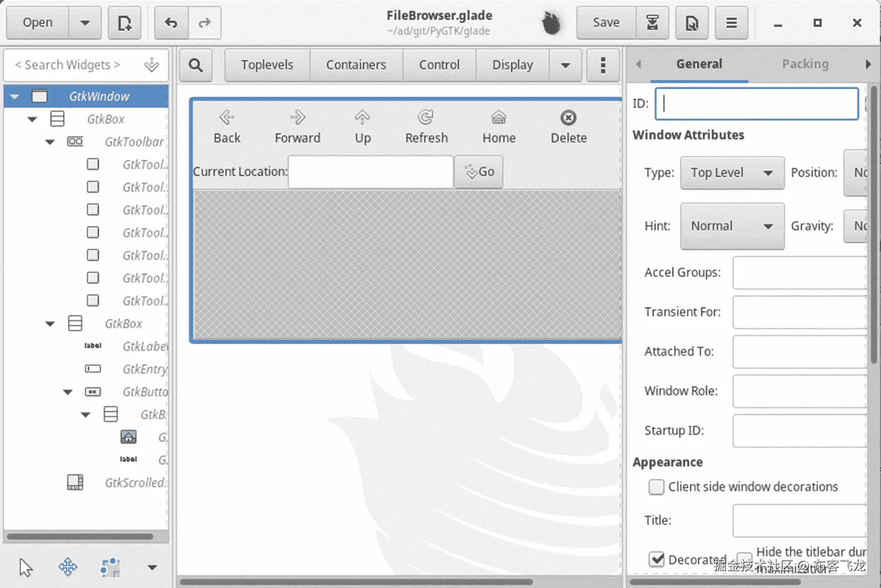Undo the last action
This screenshot has width=881, height=588.
point(171,23)
